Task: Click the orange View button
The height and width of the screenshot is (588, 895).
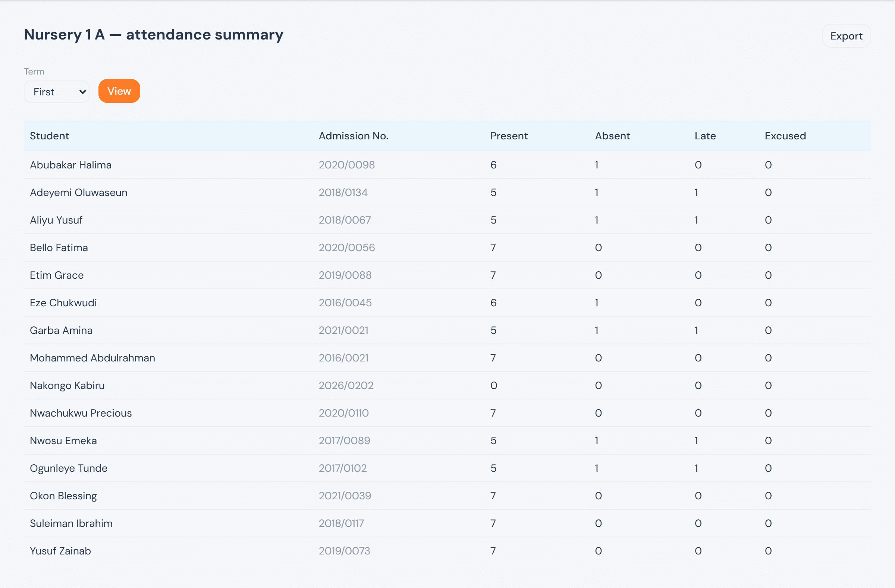Action: click(x=119, y=91)
